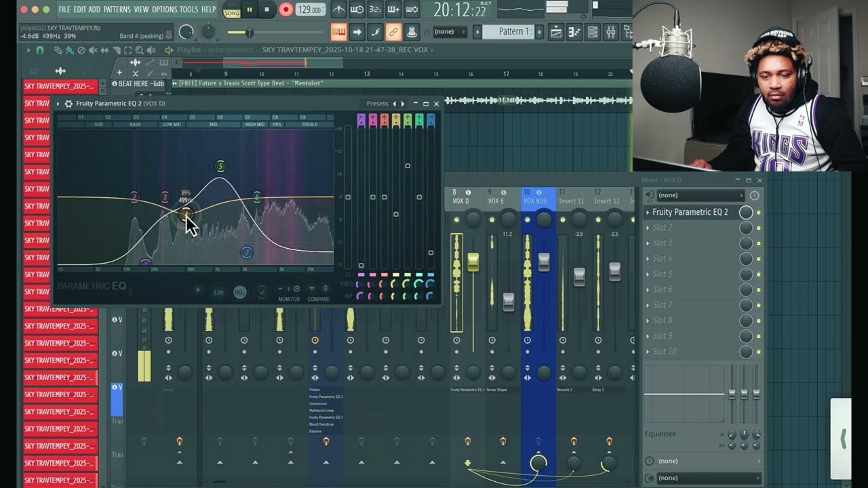Click the blue band 7 type icon
Screen dimensions: 868x488
click(431, 120)
